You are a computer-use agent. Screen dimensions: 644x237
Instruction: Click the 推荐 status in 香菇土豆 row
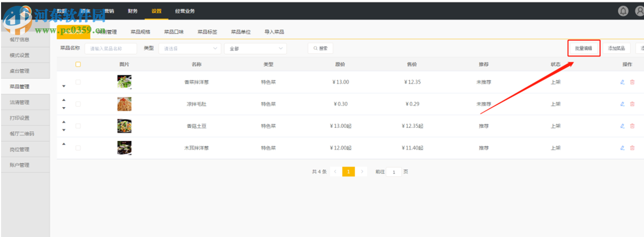[x=484, y=126]
